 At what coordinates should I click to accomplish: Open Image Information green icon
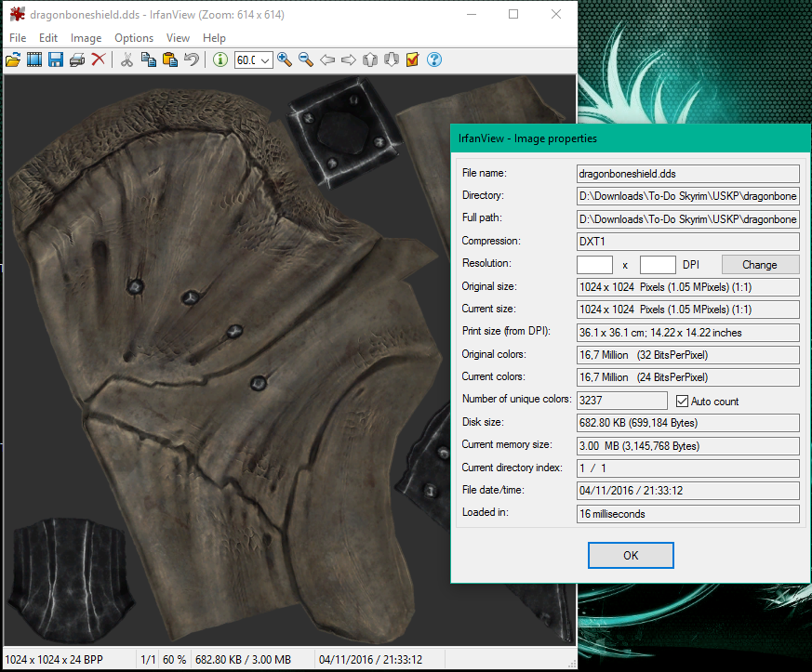coord(220,60)
